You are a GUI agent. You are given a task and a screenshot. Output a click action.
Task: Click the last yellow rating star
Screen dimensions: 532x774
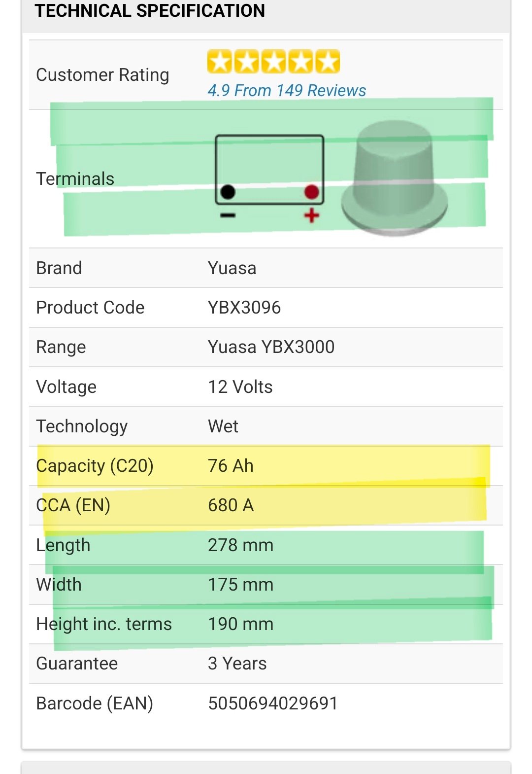pyautogui.click(x=328, y=62)
